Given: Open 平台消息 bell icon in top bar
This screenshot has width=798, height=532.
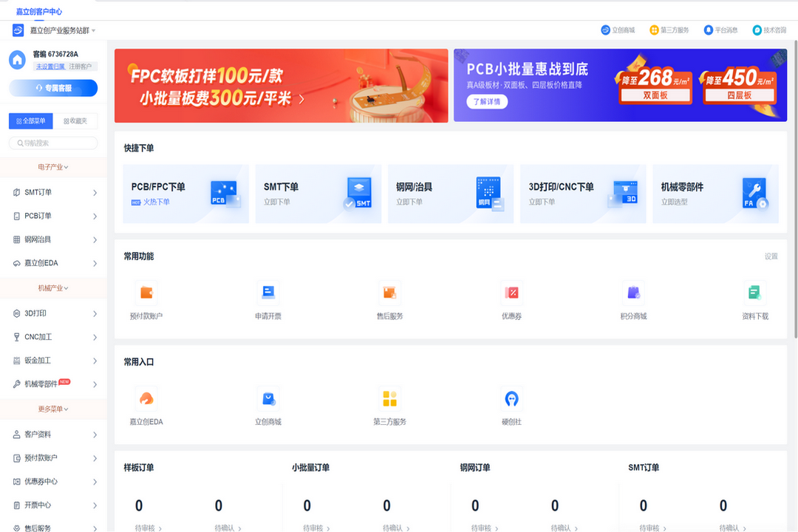Looking at the screenshot, I should coord(709,30).
